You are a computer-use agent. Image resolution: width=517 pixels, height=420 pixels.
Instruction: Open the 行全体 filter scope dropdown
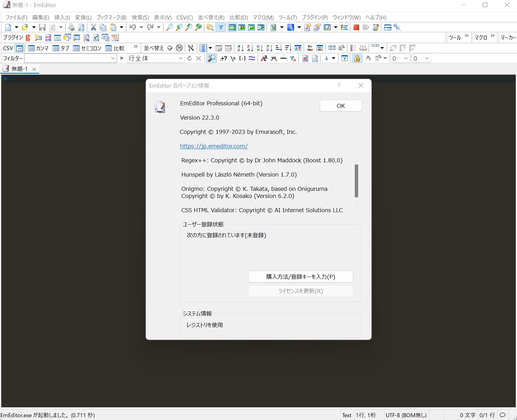point(180,58)
